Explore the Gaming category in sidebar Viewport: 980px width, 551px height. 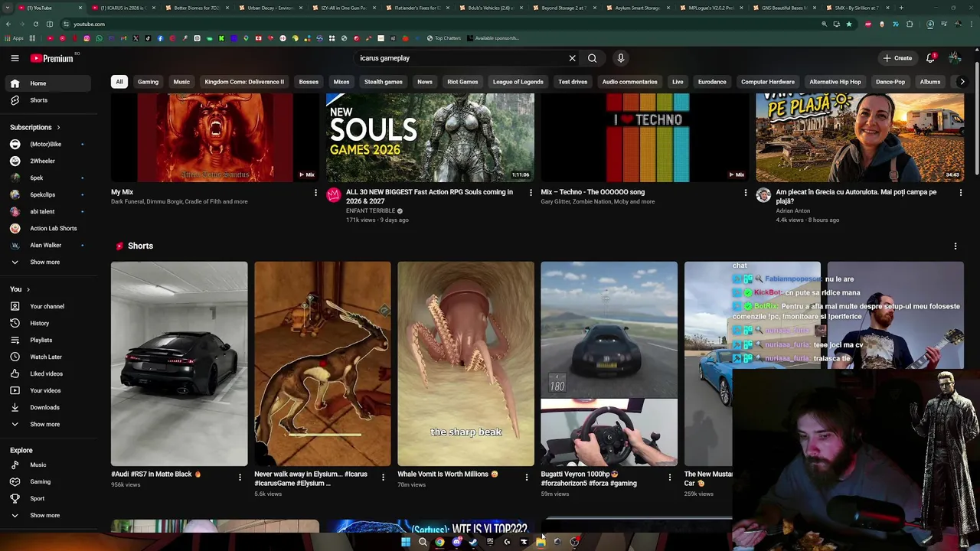click(49, 481)
